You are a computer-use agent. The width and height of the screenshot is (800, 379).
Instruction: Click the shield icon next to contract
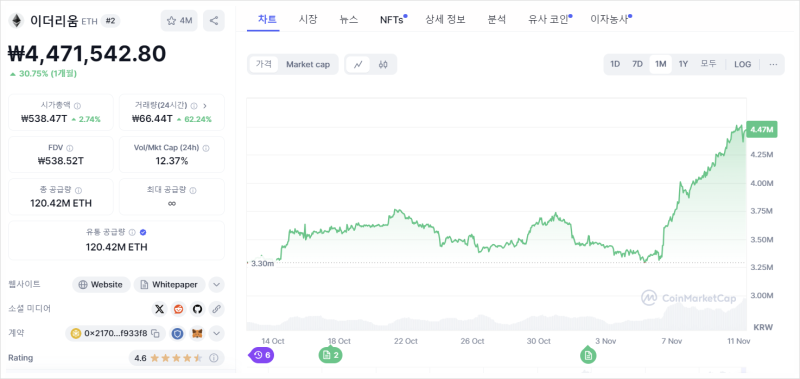[x=177, y=333]
